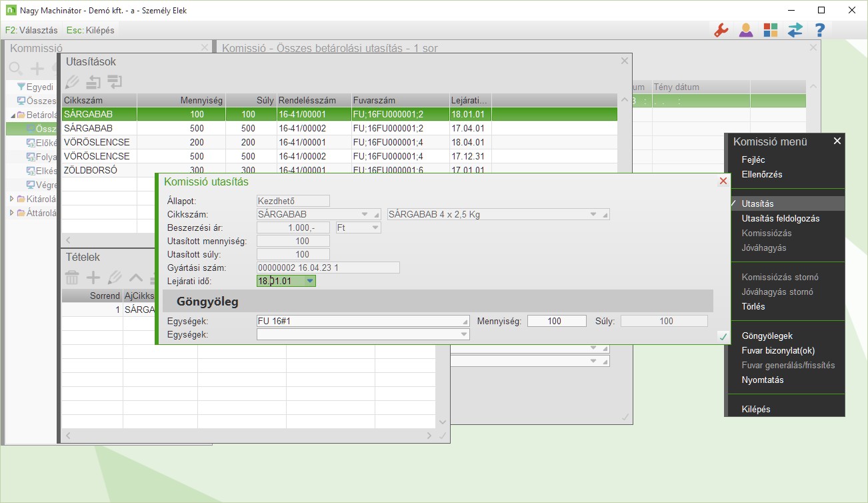Click F2: Választás in top bar
868x503 pixels.
pyautogui.click(x=32, y=30)
